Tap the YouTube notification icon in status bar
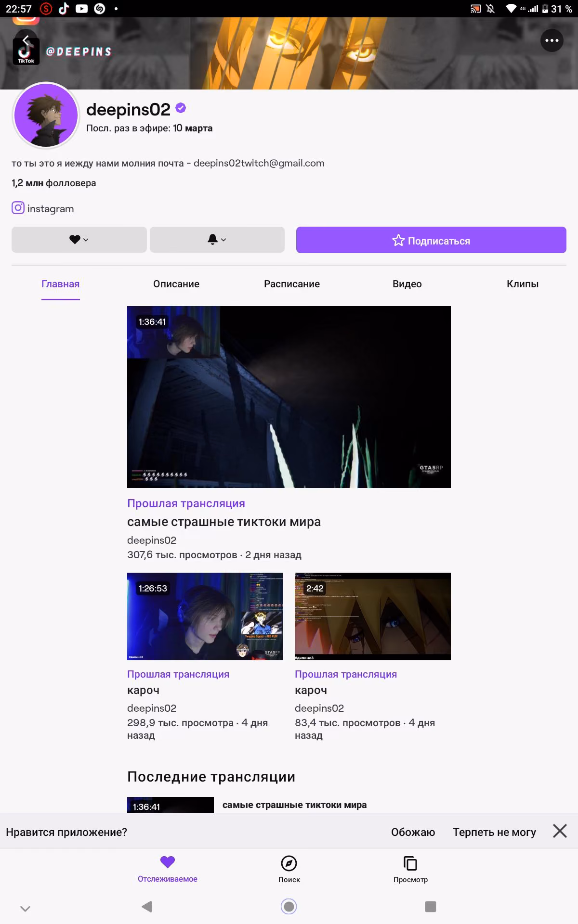The width and height of the screenshot is (578, 924). 81,9
